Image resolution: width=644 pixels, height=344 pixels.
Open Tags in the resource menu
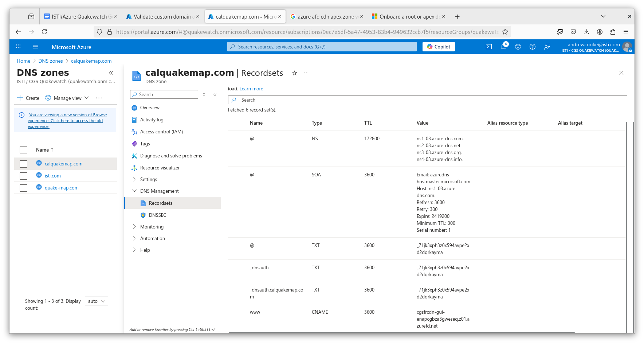coord(145,144)
